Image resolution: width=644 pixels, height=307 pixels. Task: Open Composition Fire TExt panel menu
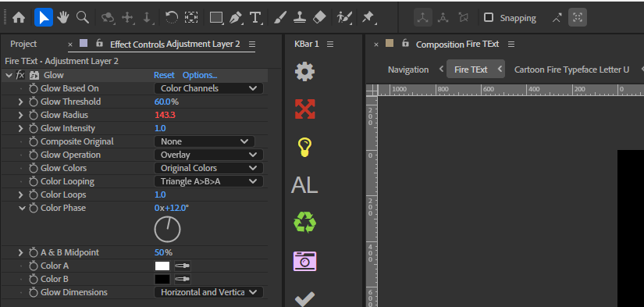(511, 44)
